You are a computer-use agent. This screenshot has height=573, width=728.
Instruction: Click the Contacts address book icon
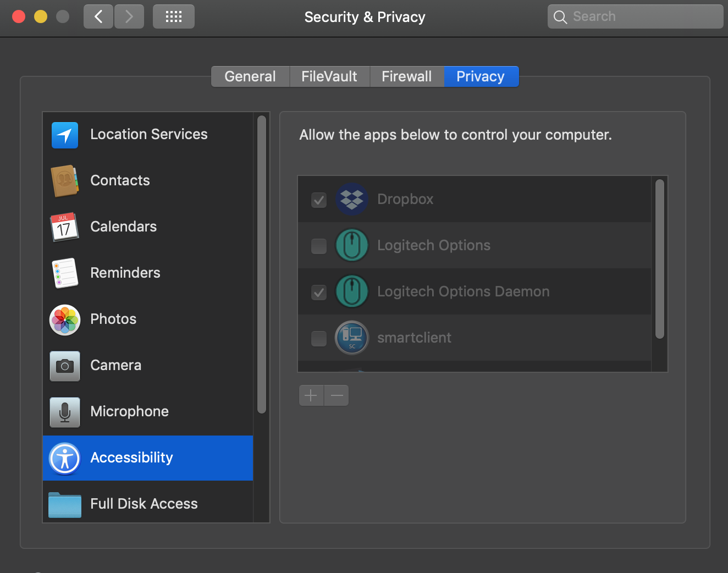(x=65, y=181)
